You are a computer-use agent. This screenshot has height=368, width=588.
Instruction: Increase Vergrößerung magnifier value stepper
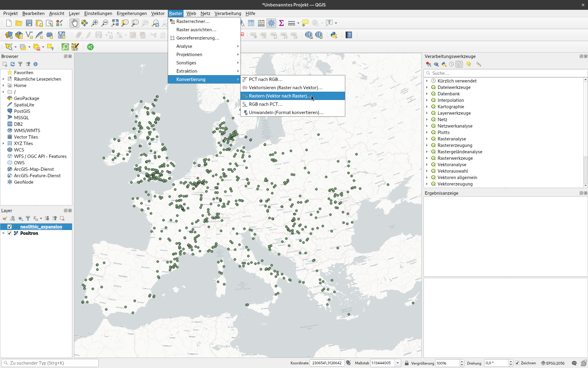click(462, 361)
